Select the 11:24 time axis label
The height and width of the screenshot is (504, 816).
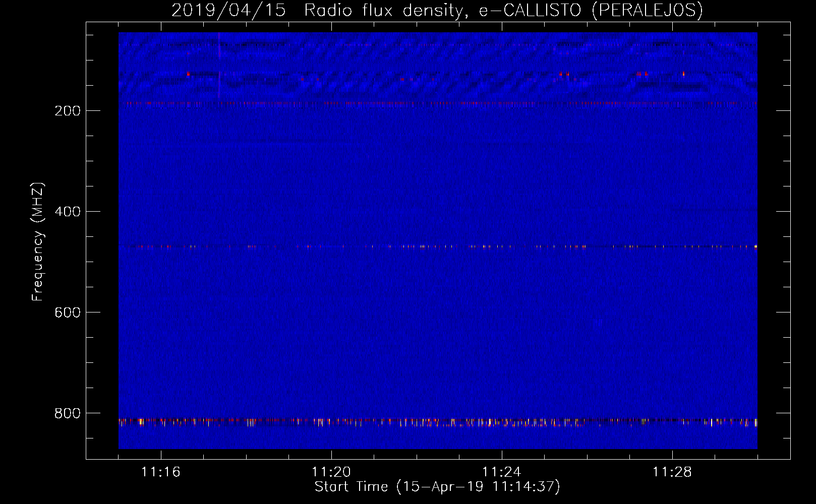pos(501,472)
